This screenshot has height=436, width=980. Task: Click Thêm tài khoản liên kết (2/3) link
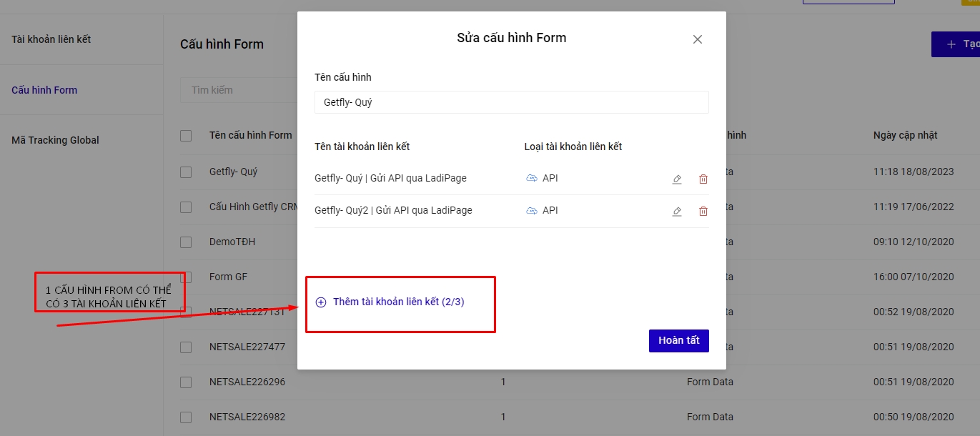coord(398,302)
